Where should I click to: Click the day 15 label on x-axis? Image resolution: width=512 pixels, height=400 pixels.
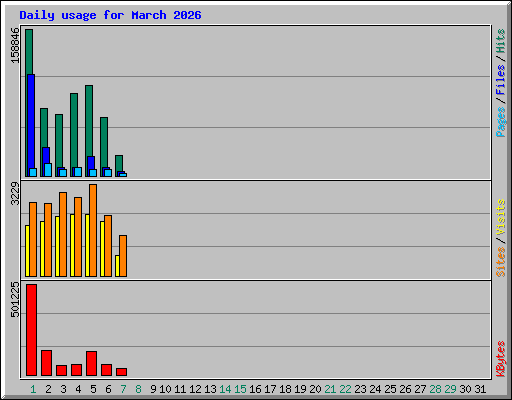click(x=240, y=389)
